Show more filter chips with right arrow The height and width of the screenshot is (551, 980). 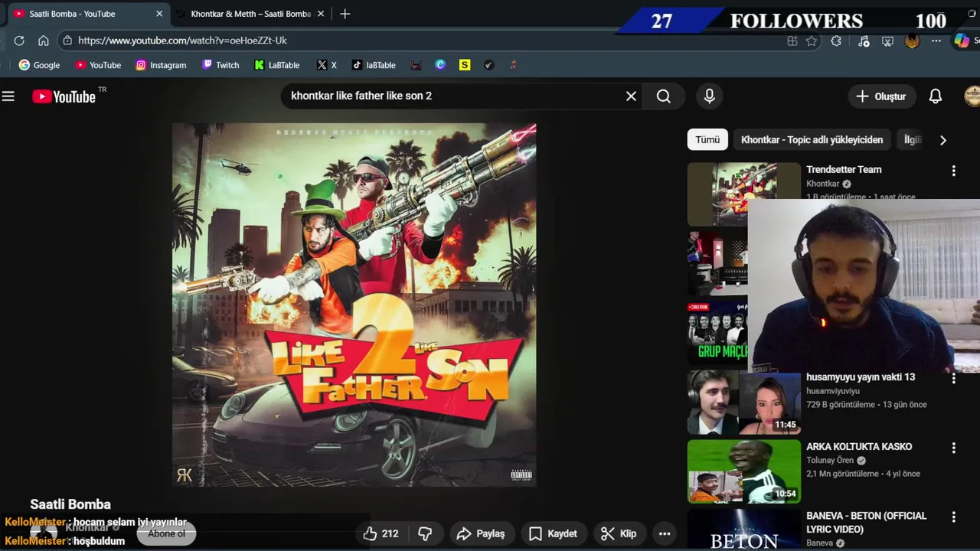[942, 140]
